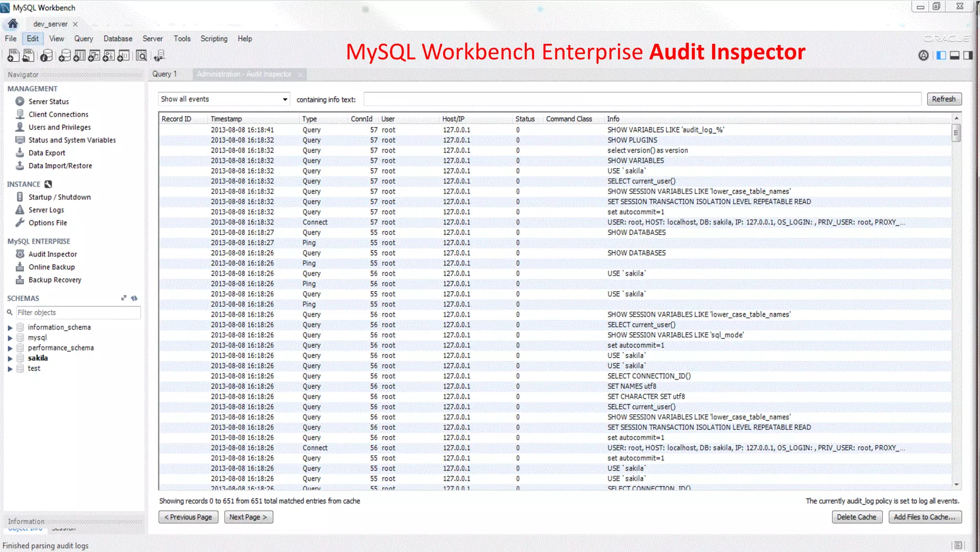The width and height of the screenshot is (980, 552).
Task: Expand the test schema node
Action: tap(10, 369)
